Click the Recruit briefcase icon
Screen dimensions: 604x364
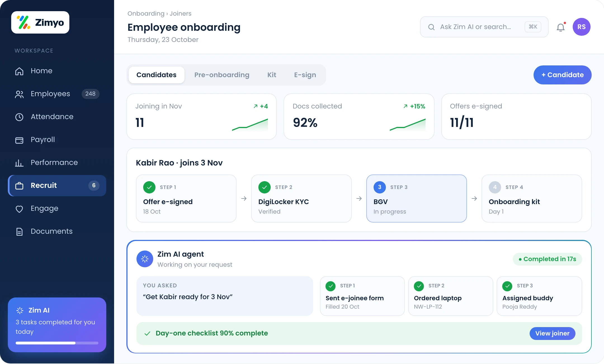coord(19,186)
